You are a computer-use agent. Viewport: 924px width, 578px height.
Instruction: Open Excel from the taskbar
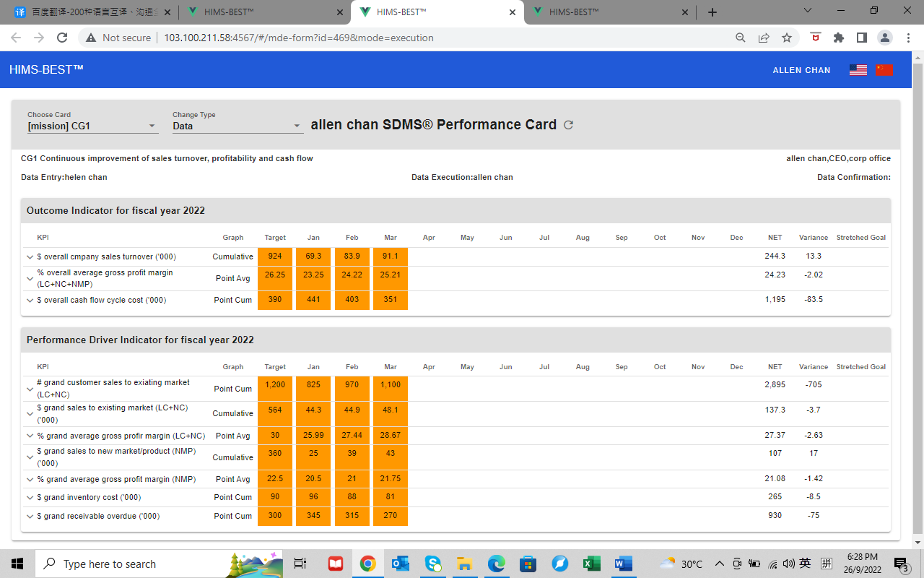(x=590, y=564)
